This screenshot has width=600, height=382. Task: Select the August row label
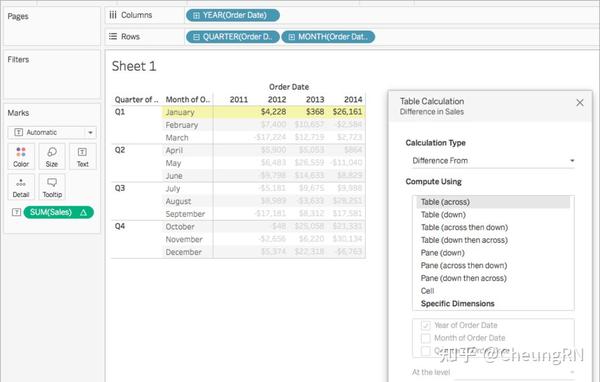[x=178, y=201]
